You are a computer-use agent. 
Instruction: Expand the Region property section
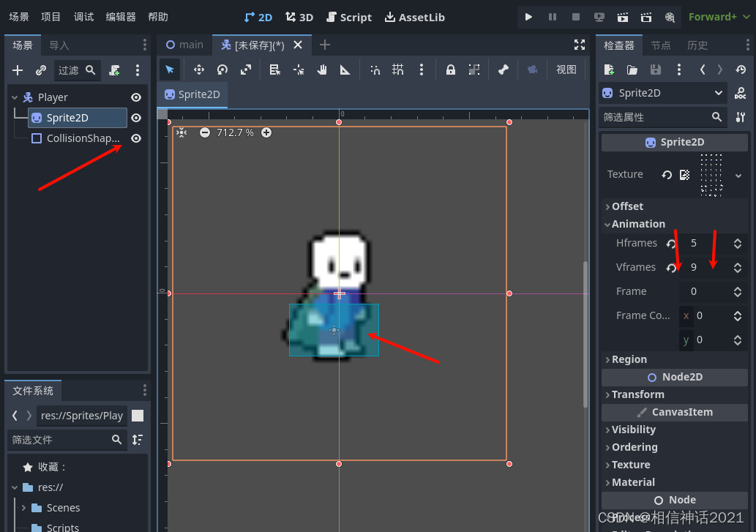click(x=675, y=359)
